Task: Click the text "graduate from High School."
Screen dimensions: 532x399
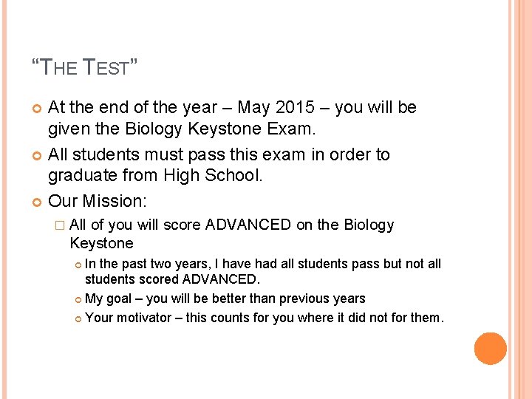Action: 155,176
